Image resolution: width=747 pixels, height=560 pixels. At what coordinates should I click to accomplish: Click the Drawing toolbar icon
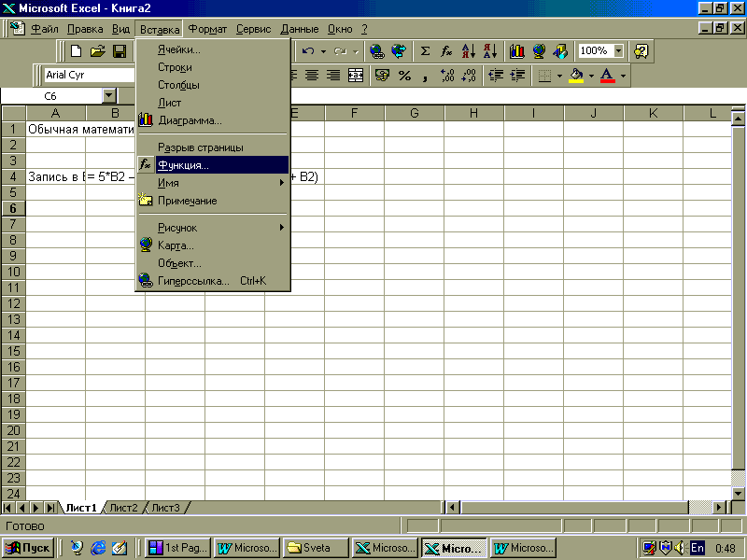pyautogui.click(x=561, y=51)
